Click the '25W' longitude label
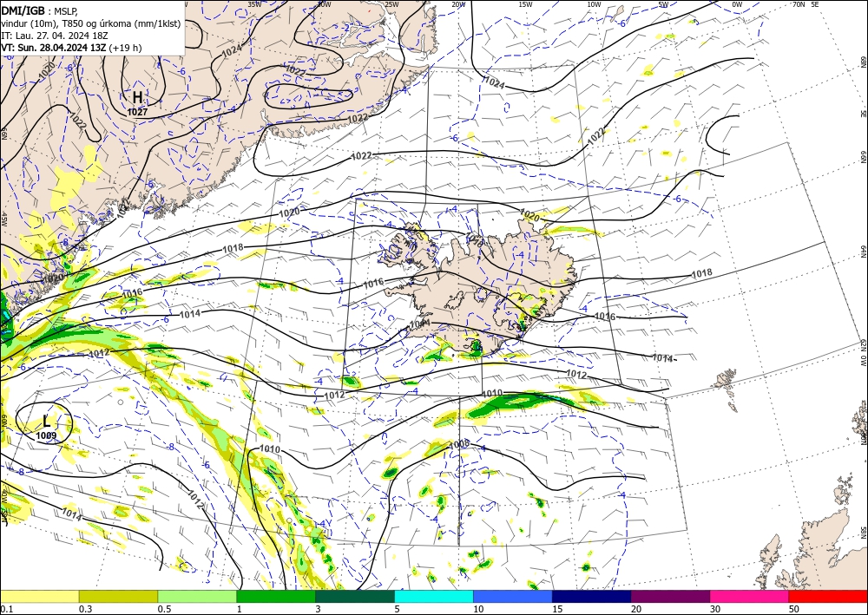868x615 pixels. [391, 4]
